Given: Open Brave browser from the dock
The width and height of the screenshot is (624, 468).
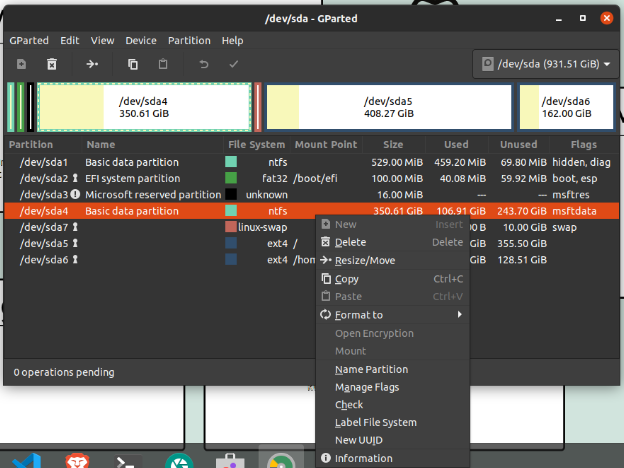Looking at the screenshot, I should pos(77,461).
